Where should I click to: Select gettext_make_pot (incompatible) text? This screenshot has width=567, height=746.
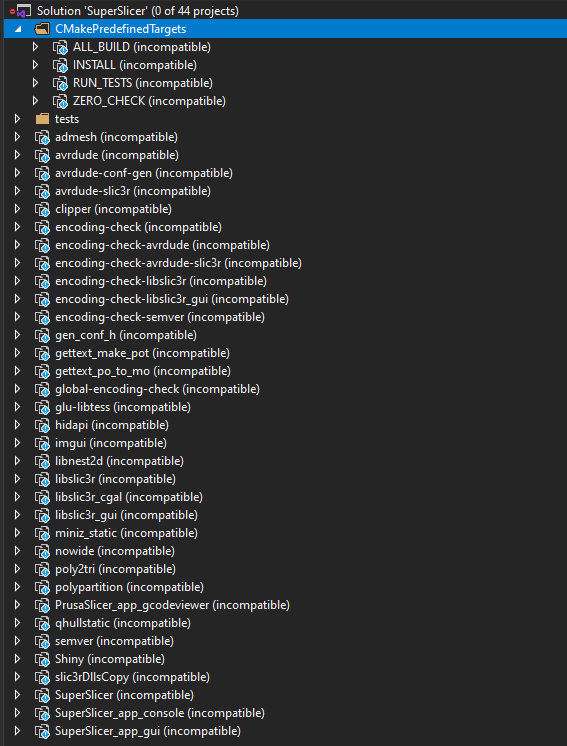(x=142, y=353)
